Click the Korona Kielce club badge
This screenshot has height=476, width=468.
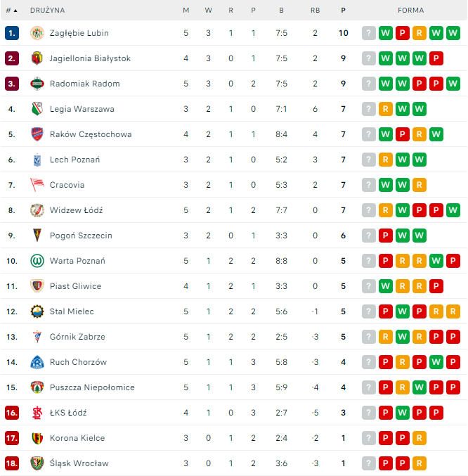point(37,438)
